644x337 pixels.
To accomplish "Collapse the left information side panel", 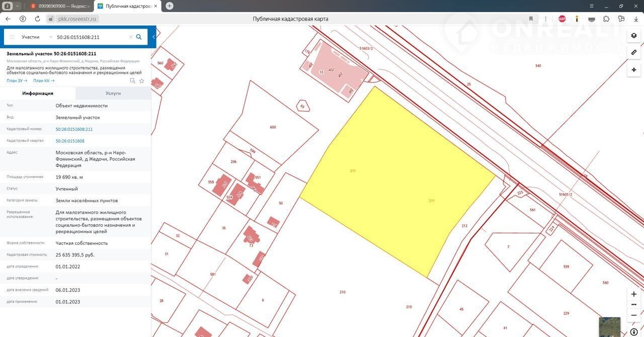I will (x=153, y=37).
